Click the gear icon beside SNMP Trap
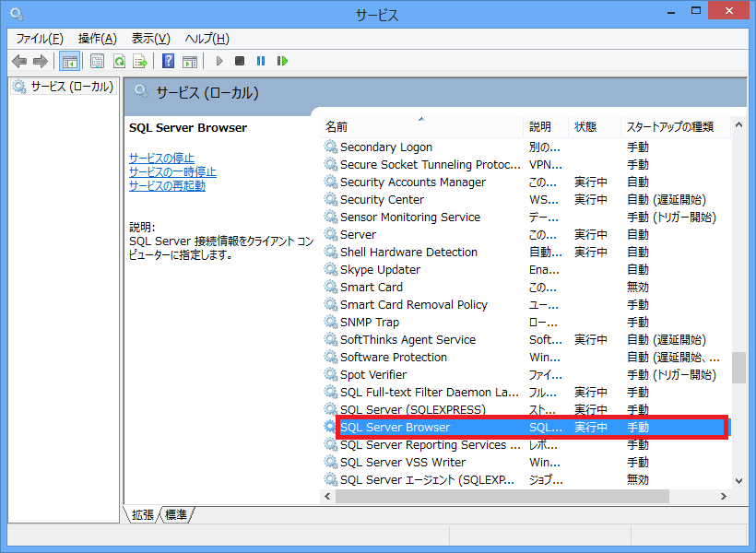The height and width of the screenshot is (553, 756). [x=330, y=322]
